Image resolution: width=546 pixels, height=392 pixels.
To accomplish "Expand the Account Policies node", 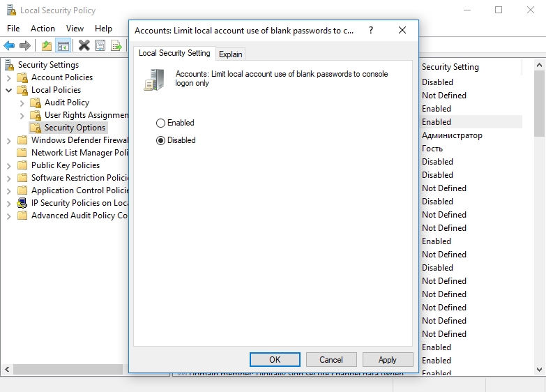I will [8, 77].
